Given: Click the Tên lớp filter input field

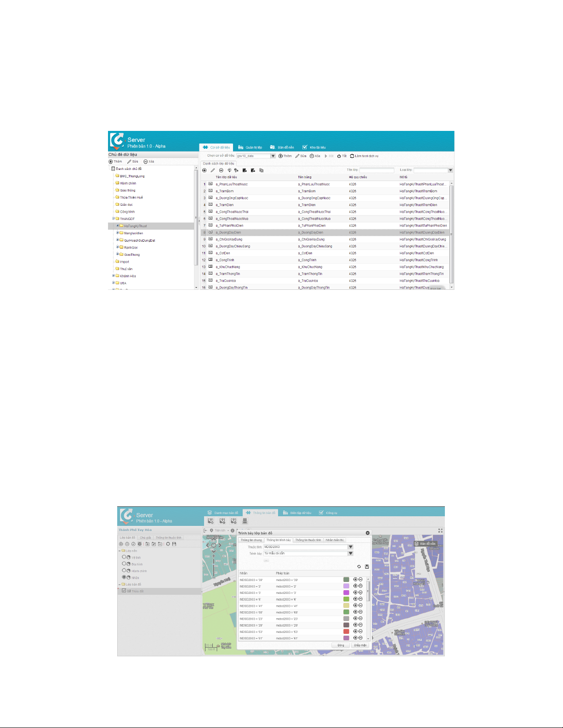Looking at the screenshot, I should pos(377,170).
